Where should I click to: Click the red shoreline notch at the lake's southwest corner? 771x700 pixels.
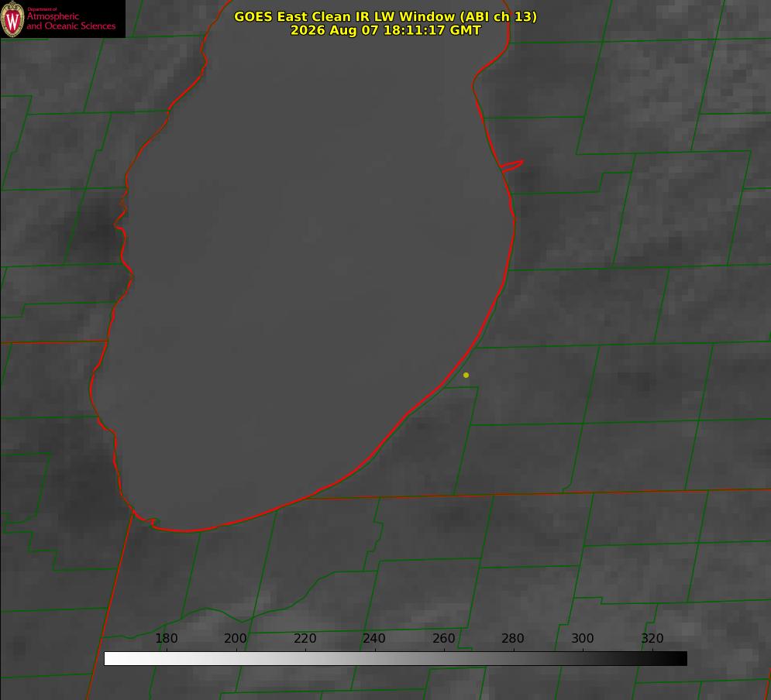pos(146,520)
